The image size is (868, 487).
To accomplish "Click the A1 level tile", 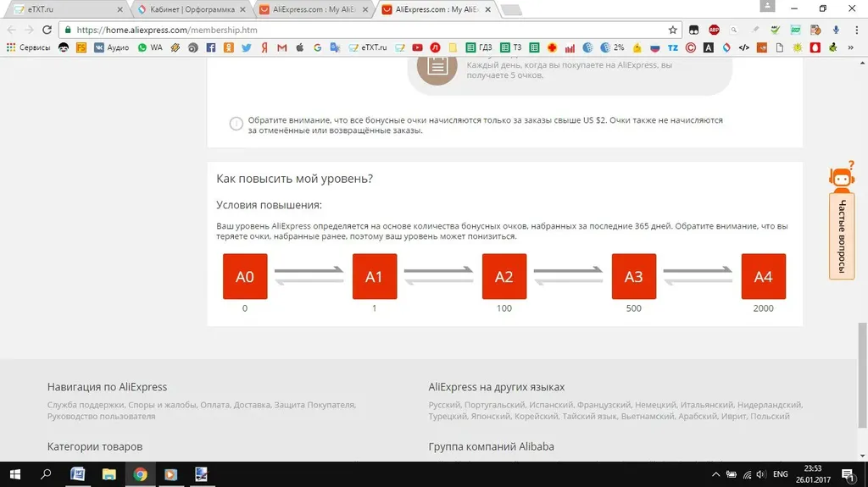I will click(374, 276).
